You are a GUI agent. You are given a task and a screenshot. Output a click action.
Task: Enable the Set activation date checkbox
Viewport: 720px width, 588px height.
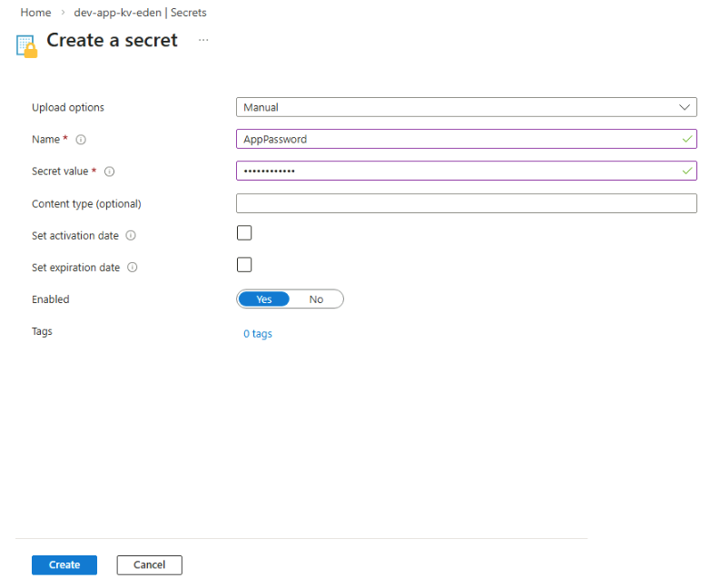[244, 233]
